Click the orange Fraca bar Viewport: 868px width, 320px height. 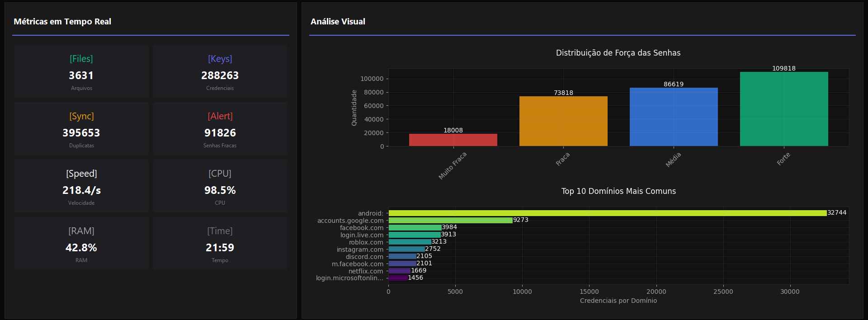(x=563, y=121)
